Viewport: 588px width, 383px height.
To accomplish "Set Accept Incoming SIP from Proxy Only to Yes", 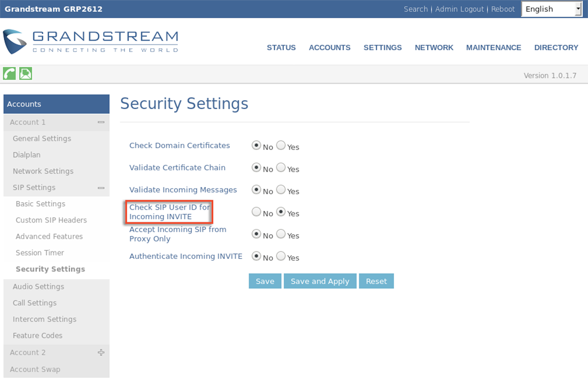I will click(x=281, y=234).
